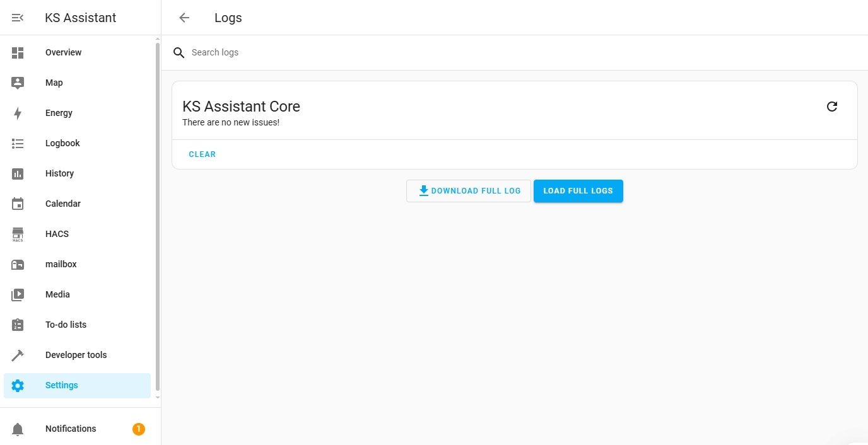Navigate back with the arrow button

[x=184, y=18]
